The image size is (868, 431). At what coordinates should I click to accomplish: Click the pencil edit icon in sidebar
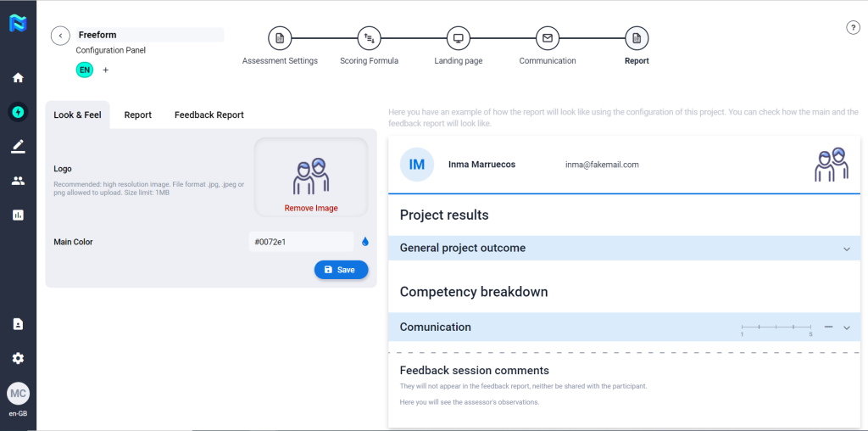18,146
